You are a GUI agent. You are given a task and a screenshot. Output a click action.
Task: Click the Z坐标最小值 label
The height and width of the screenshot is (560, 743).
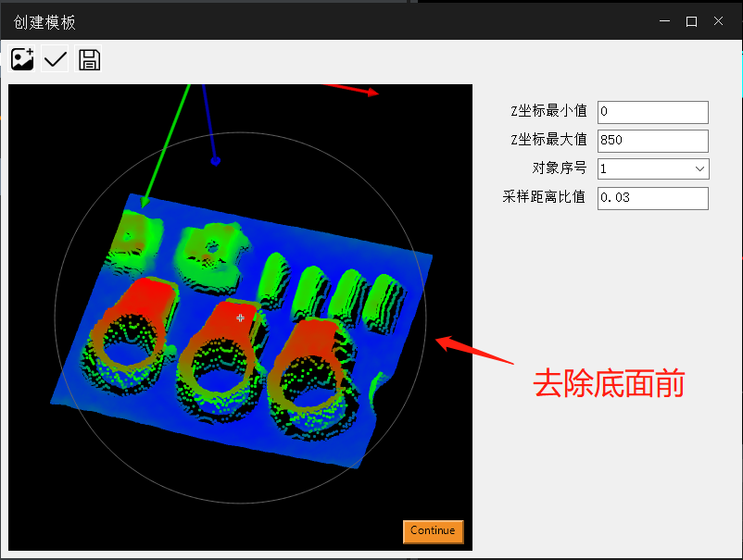pos(548,111)
